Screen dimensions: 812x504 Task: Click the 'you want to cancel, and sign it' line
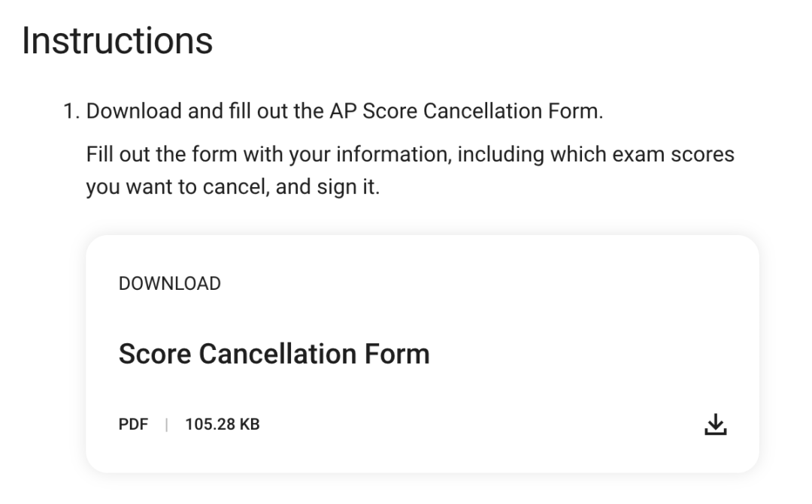(233, 187)
